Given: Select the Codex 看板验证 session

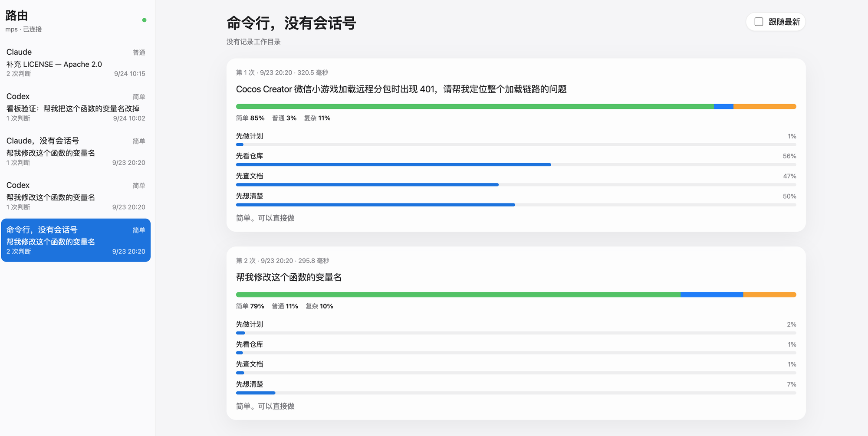Looking at the screenshot, I should point(76,107).
